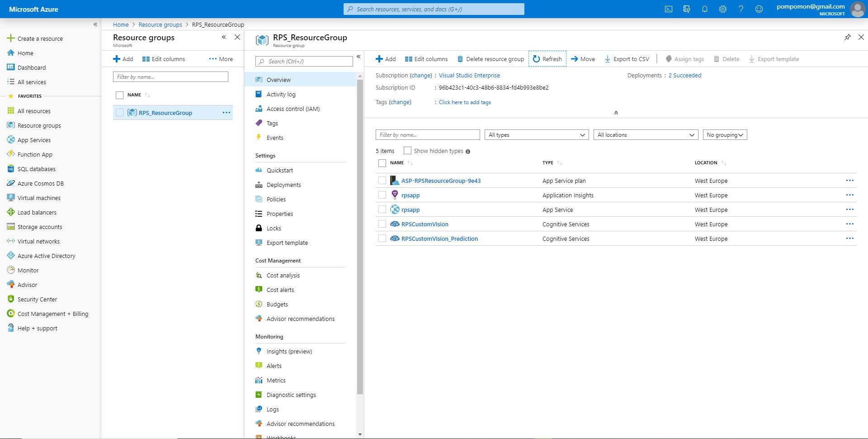Click Export to CSV button

pos(627,59)
